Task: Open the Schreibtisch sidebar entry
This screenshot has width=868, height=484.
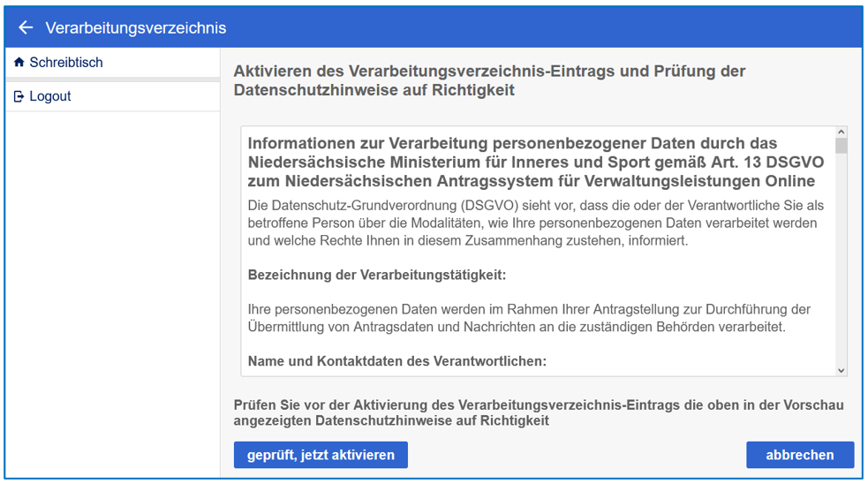Action: pos(66,63)
